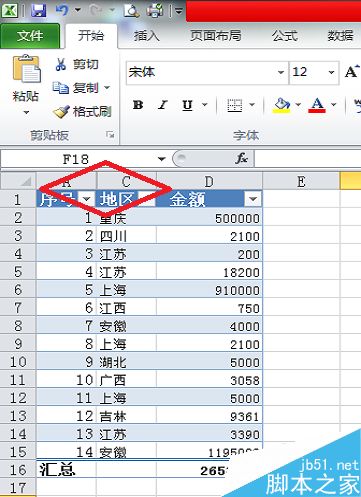Select cell containing 广西
The width and height of the screenshot is (361, 497).
tap(126, 380)
